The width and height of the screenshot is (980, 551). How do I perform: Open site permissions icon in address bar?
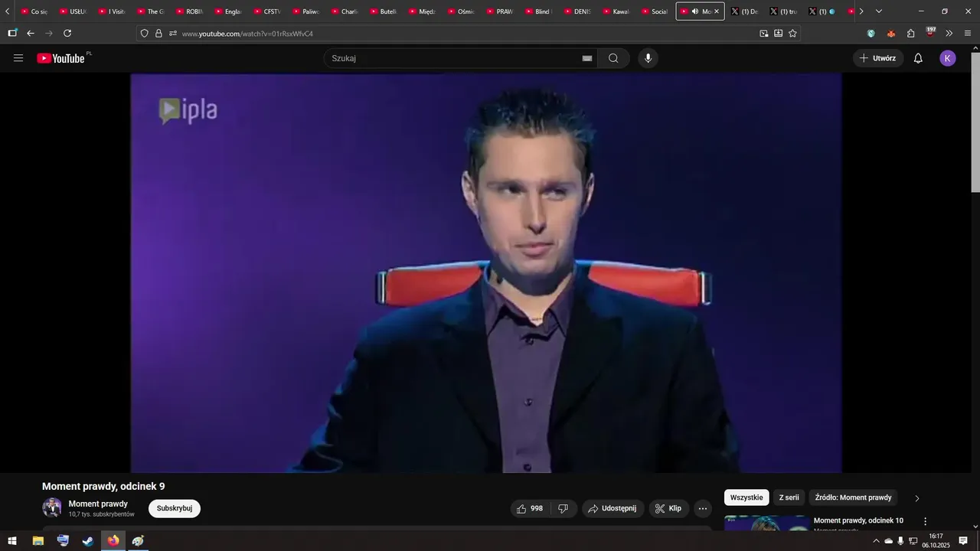[x=173, y=33]
